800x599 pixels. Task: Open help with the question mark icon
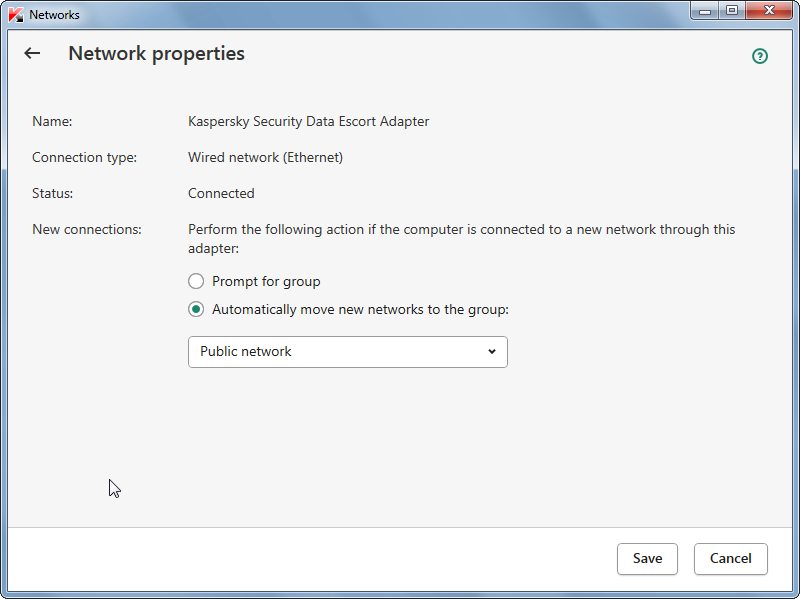point(760,56)
